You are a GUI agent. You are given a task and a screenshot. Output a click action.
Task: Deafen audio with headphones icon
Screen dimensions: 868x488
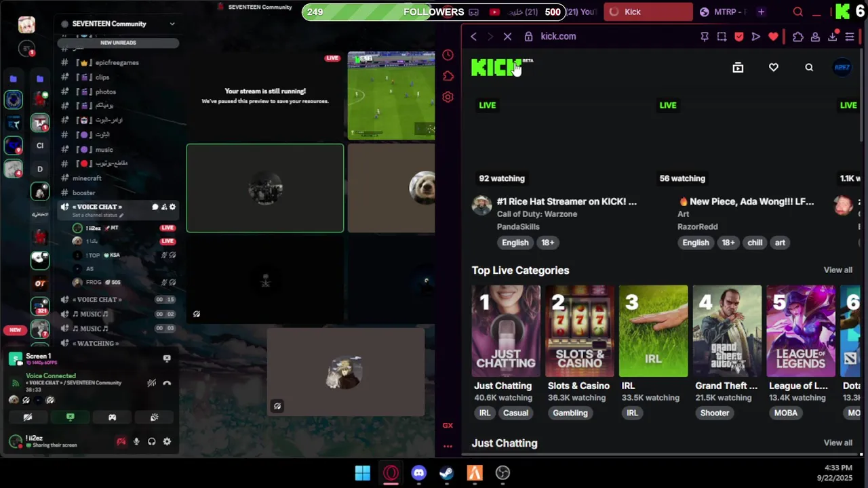tap(151, 442)
